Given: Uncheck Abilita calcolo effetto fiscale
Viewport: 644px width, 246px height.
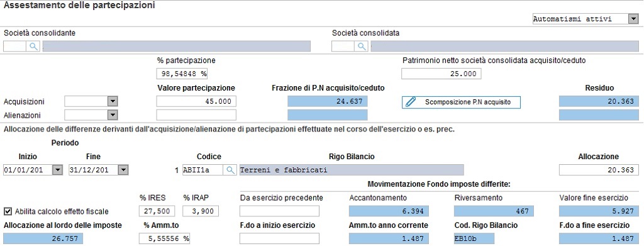Looking at the screenshot, I should click(x=8, y=211).
